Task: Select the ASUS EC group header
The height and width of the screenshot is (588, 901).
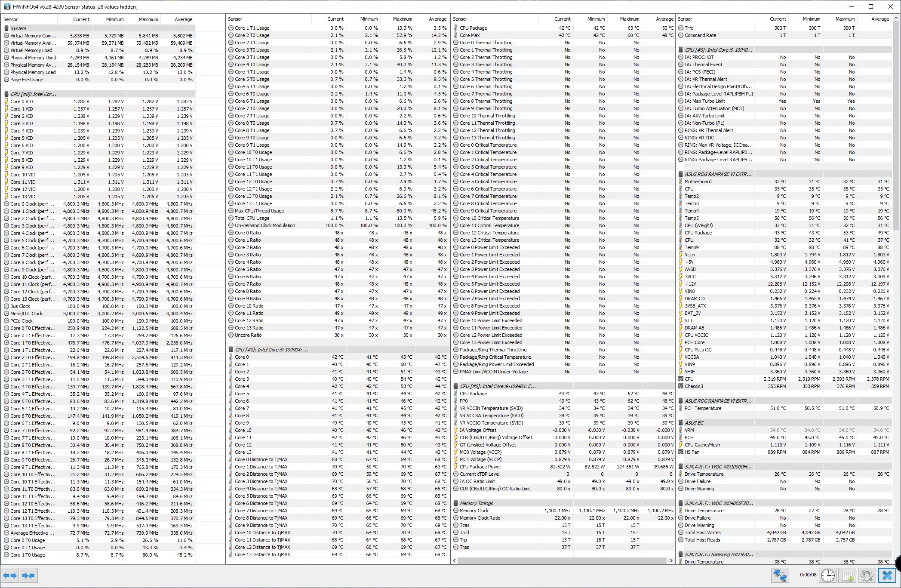Action: (694, 423)
